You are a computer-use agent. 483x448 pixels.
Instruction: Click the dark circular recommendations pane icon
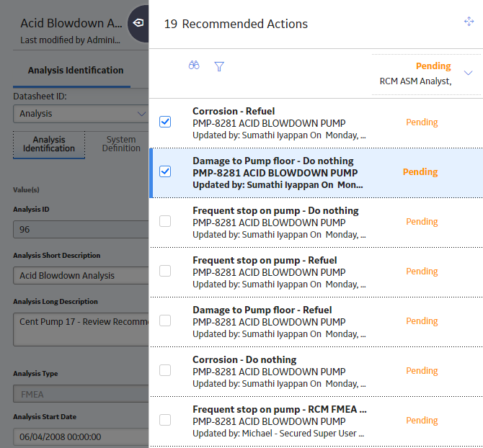138,23
